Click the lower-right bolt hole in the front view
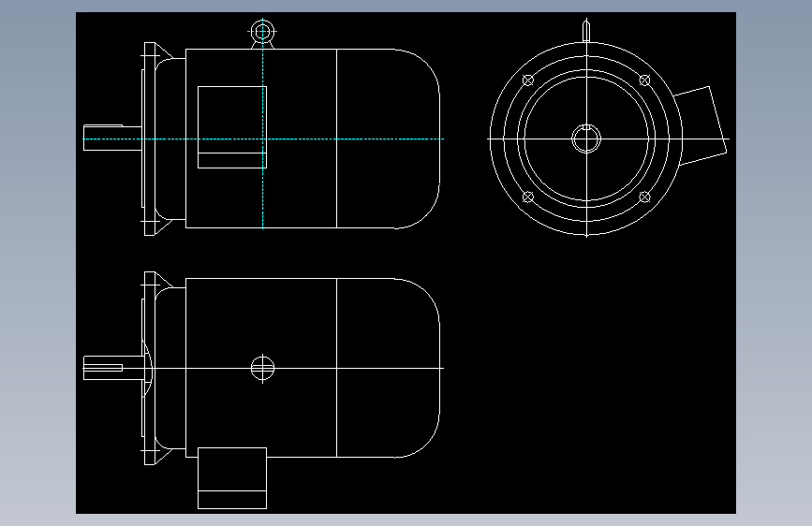The width and height of the screenshot is (812, 526). click(x=644, y=197)
